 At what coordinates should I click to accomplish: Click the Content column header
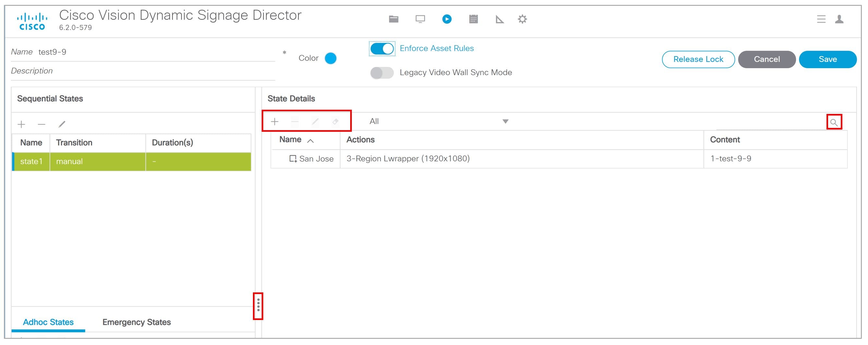775,140
